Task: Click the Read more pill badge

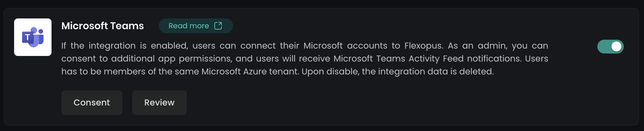Action: coord(196,26)
